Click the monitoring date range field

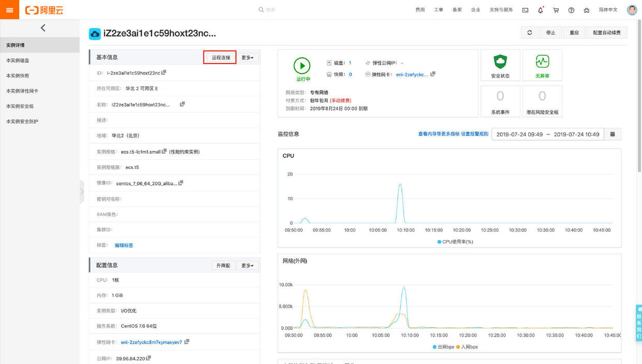click(x=548, y=134)
